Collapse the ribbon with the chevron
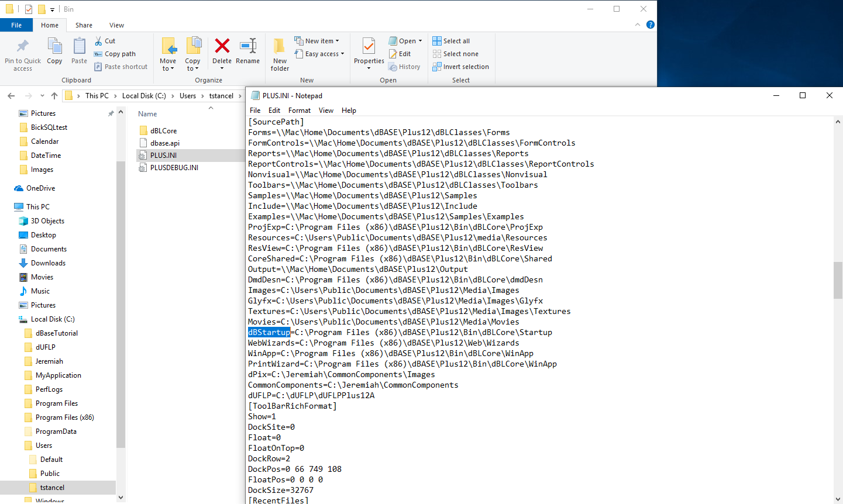843x504 pixels. [x=638, y=25]
